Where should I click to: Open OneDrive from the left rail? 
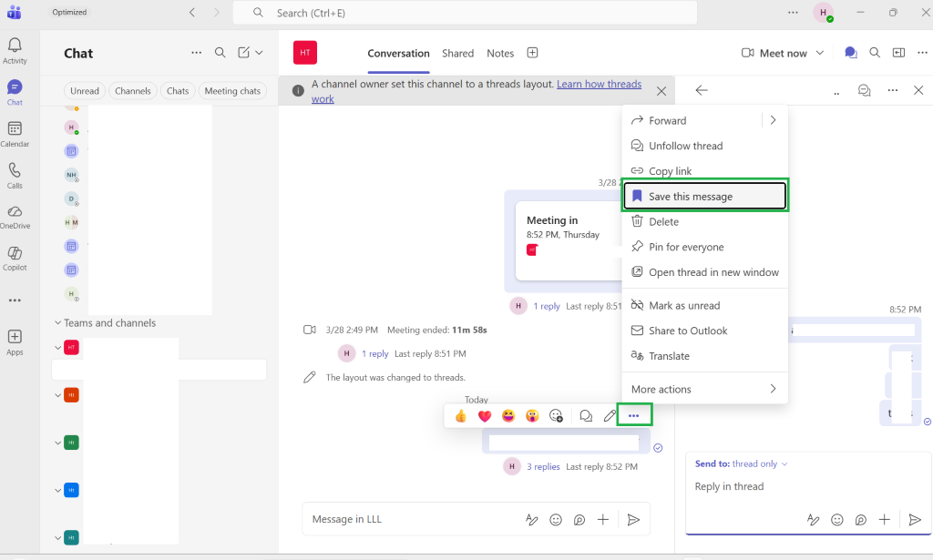pos(15,217)
